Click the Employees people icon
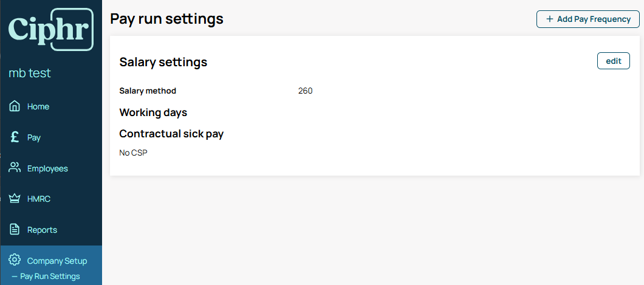The height and width of the screenshot is (285, 644). click(x=15, y=168)
